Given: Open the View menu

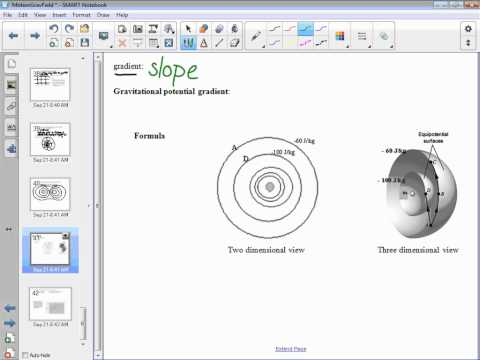Looking at the screenshot, I should click(x=40, y=15).
